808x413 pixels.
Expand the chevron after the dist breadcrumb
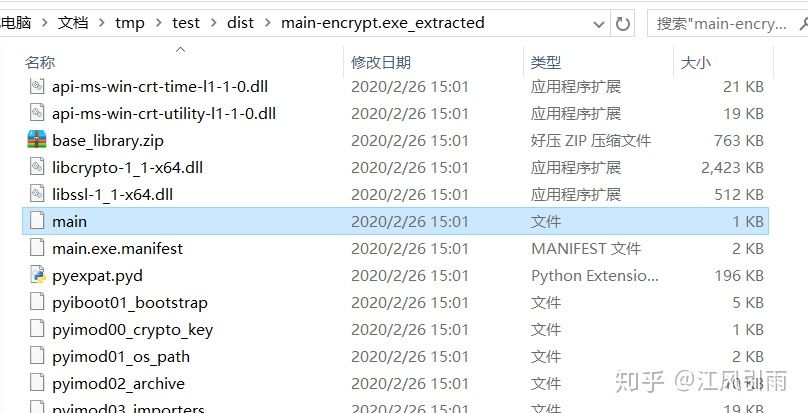[267, 23]
